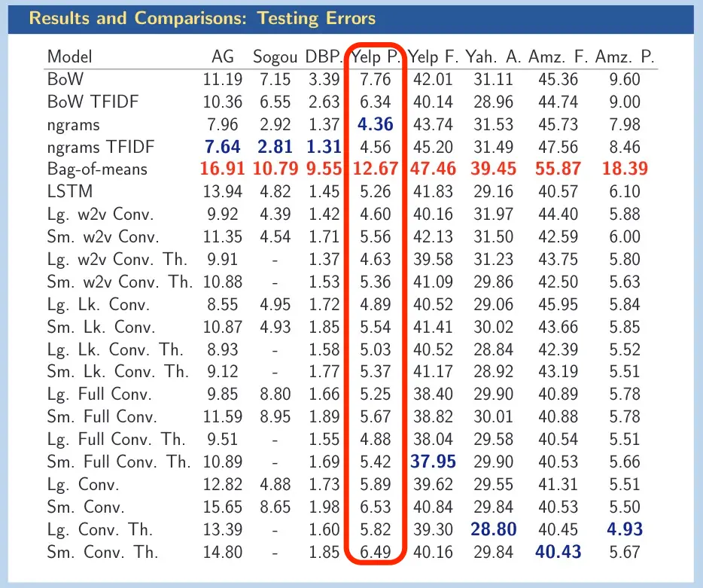
Task: Select the 'BoW TFIDF' row label
Action: click(x=93, y=102)
